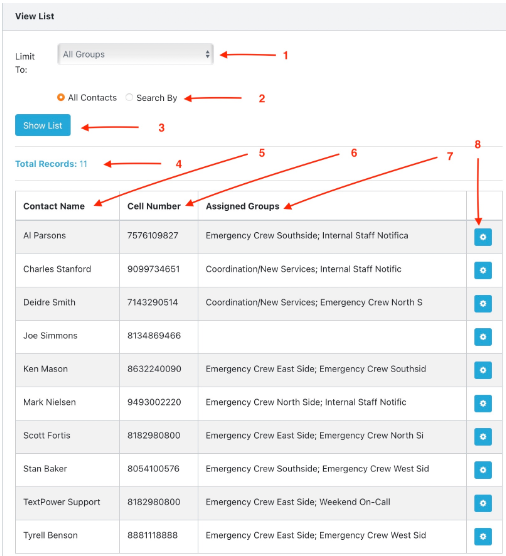Select the Search By radio option
506x556 pixels.
coord(129,97)
